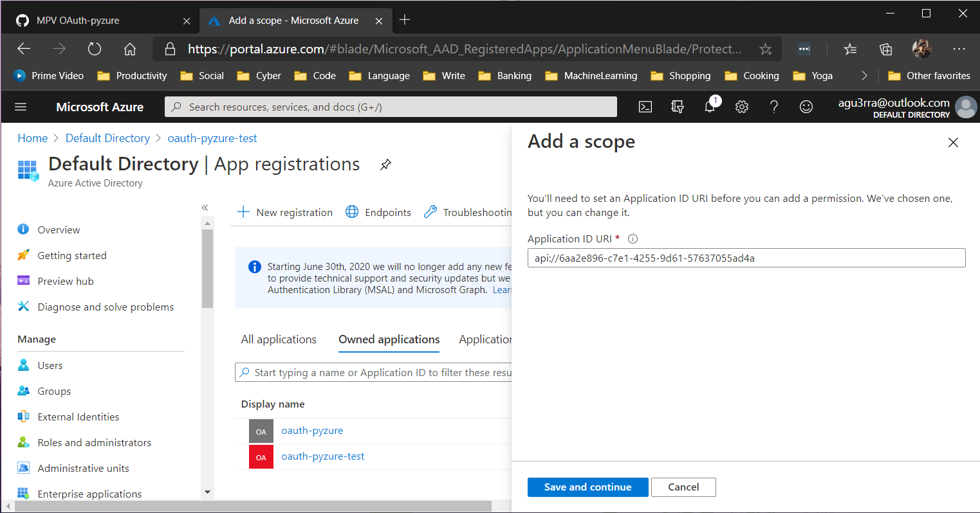Open Groups under Manage

tap(54, 391)
